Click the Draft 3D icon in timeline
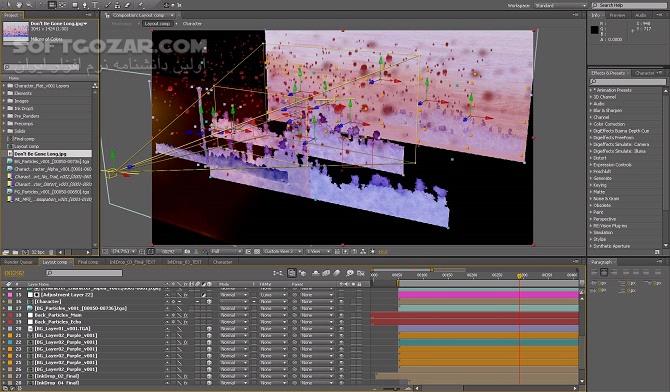The height and width of the screenshot is (392, 670). tap(302, 273)
